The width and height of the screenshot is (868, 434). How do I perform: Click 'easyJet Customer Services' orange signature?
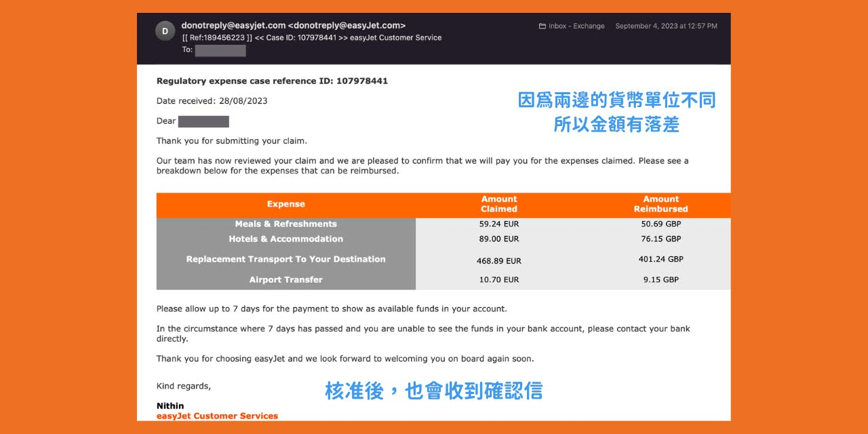217,416
